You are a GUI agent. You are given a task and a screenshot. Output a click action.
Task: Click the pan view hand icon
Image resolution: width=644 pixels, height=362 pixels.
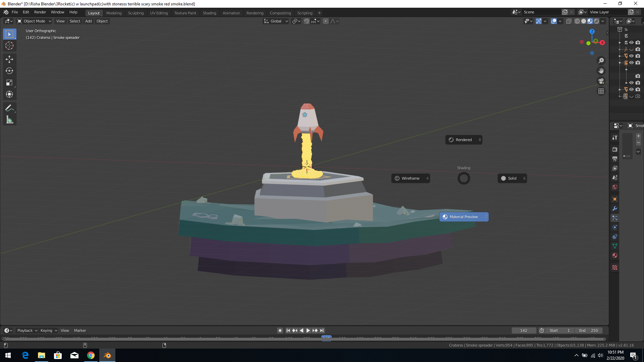click(601, 71)
